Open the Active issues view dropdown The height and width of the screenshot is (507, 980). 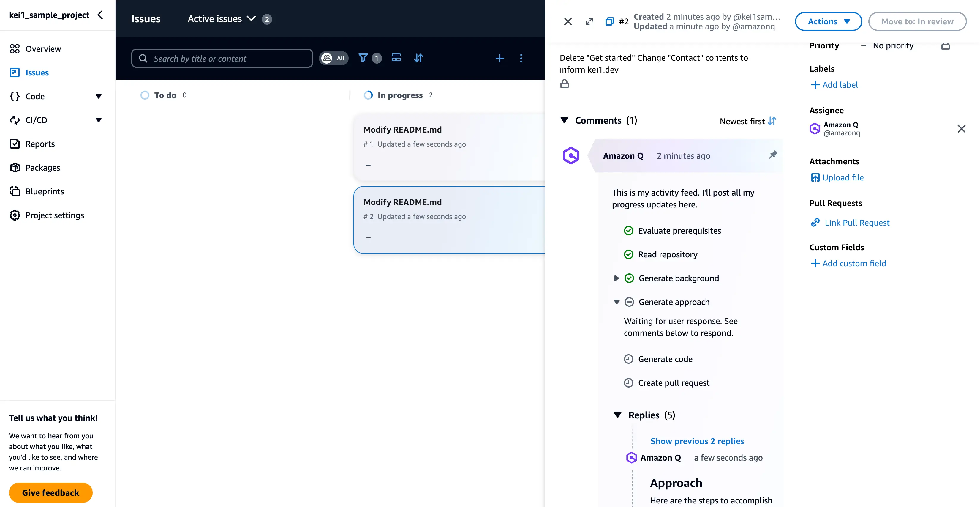[x=222, y=19]
